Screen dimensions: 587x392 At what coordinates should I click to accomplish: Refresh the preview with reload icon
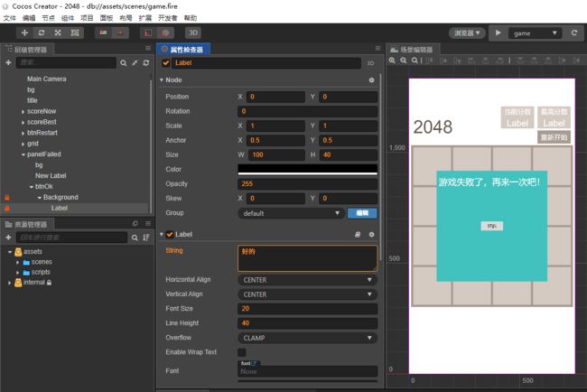(x=573, y=33)
